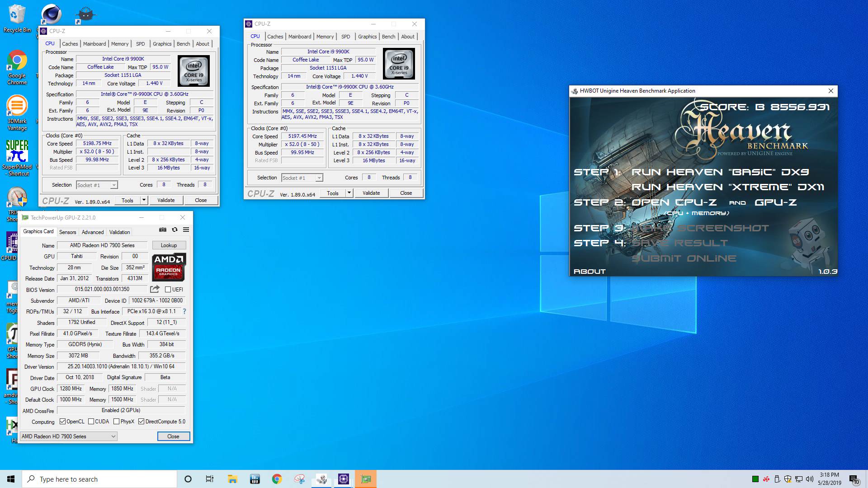The height and width of the screenshot is (488, 868).
Task: Click the Driver Version field in GPU-Z
Action: click(x=121, y=366)
